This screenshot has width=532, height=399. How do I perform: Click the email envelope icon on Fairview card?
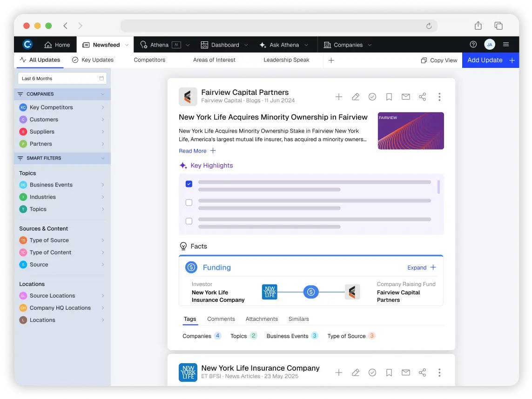click(x=406, y=97)
